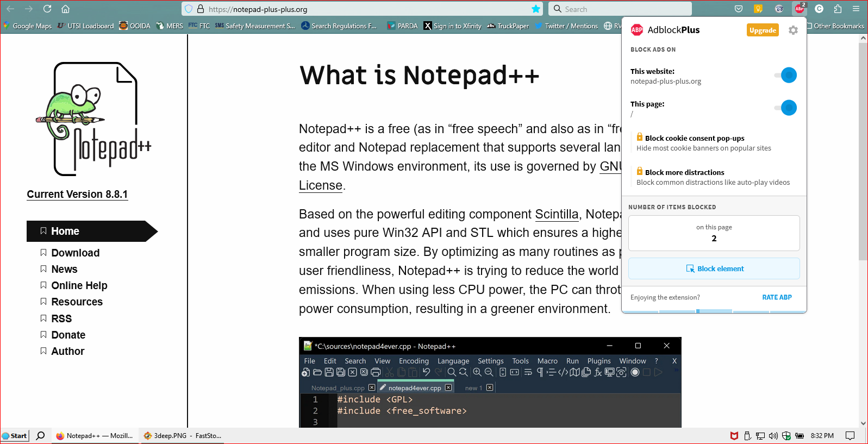
Task: Open Online Help link
Action: [79, 285]
